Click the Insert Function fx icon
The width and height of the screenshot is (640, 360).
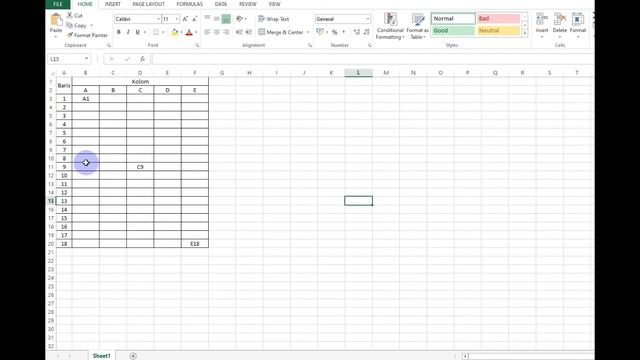point(142,59)
